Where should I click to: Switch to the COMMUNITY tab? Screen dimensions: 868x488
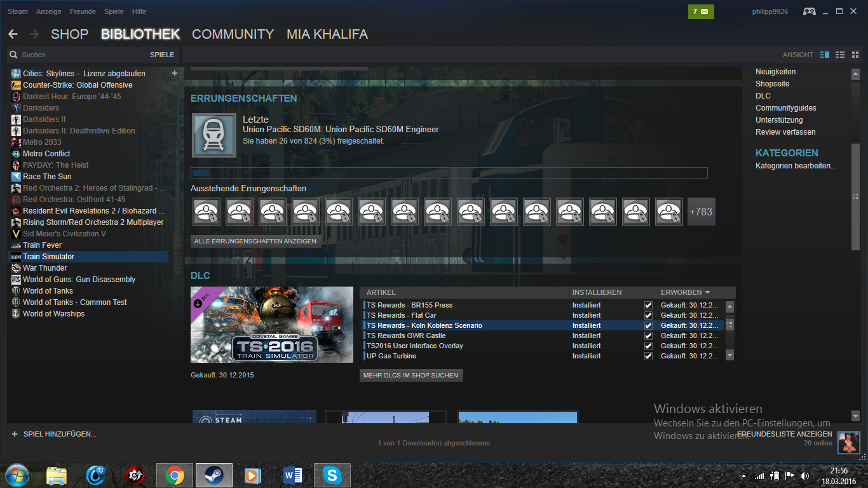233,34
